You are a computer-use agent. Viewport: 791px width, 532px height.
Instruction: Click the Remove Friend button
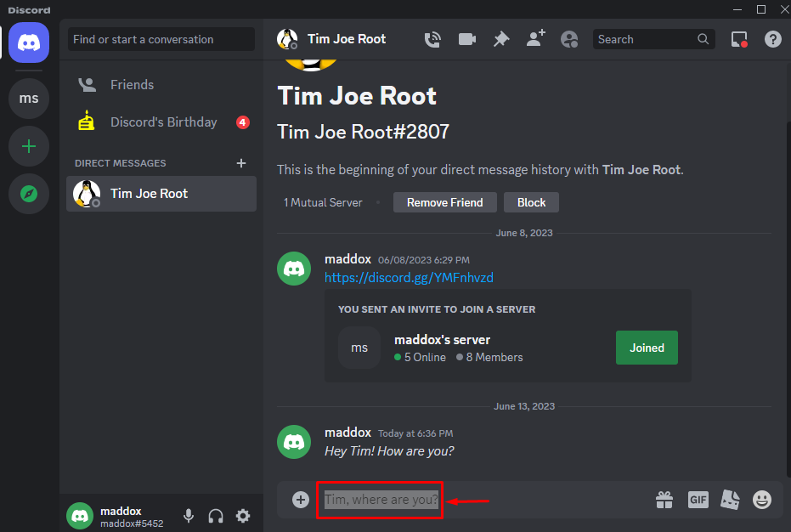click(x=445, y=202)
